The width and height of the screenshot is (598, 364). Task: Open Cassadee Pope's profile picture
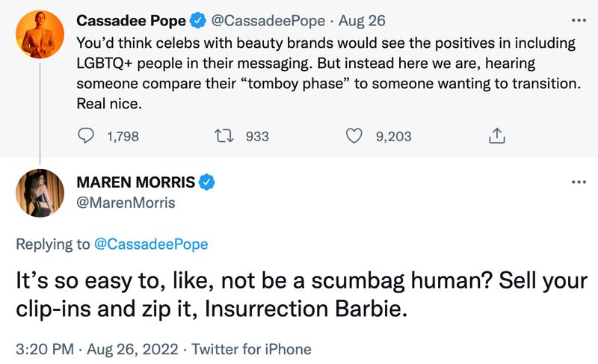37,34
